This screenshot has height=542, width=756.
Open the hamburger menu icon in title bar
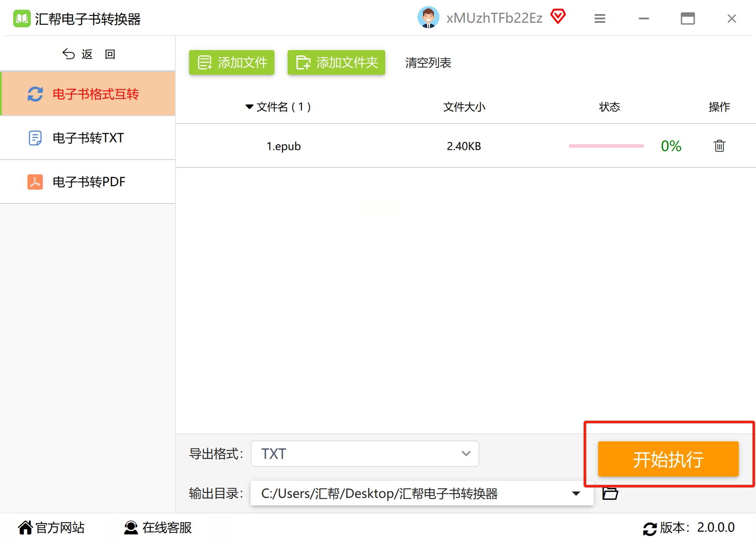click(x=600, y=18)
